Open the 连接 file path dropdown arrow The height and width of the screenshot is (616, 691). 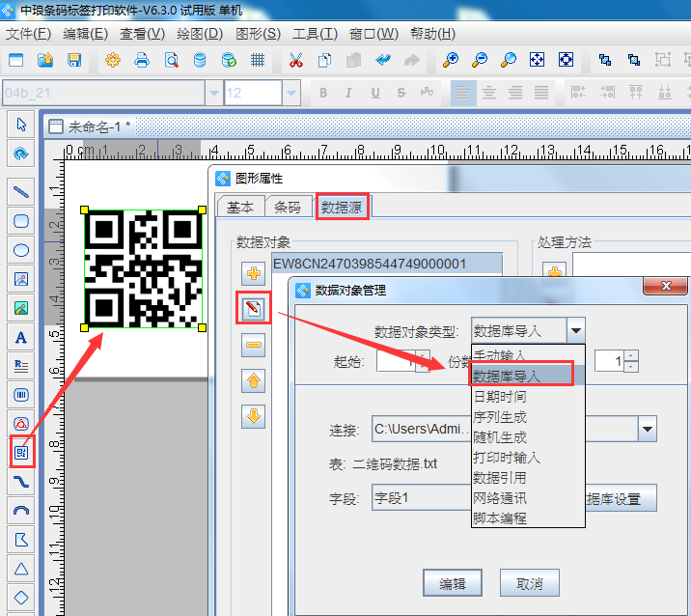(x=646, y=429)
